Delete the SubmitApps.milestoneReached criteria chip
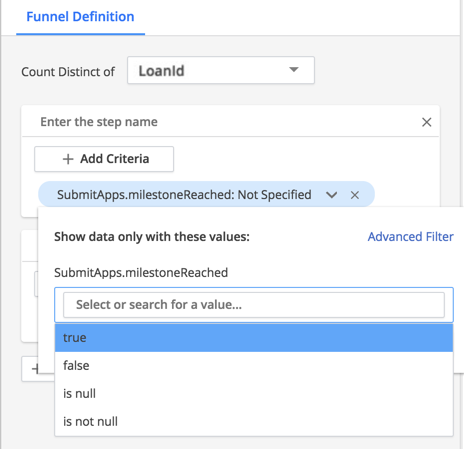The image size is (464, 449). (x=355, y=195)
